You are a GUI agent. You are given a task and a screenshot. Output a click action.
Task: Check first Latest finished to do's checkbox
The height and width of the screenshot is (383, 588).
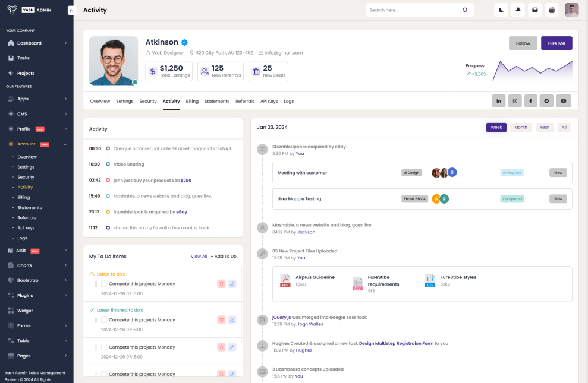pos(104,319)
